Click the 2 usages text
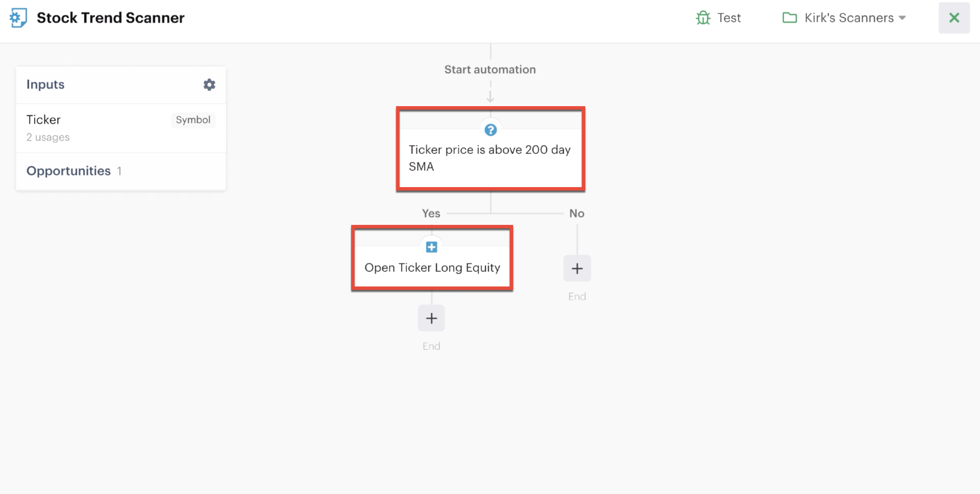Image resolution: width=980 pixels, height=494 pixels. point(48,137)
